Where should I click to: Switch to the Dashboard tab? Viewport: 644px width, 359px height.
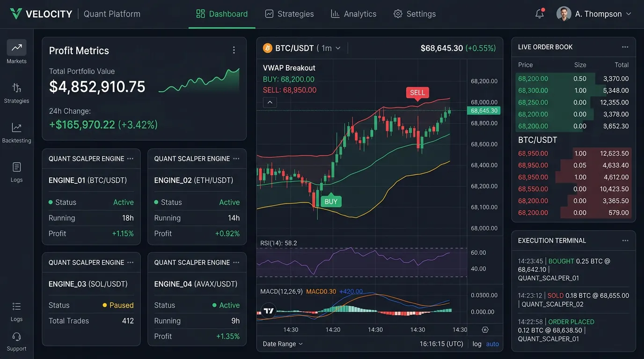tap(222, 14)
